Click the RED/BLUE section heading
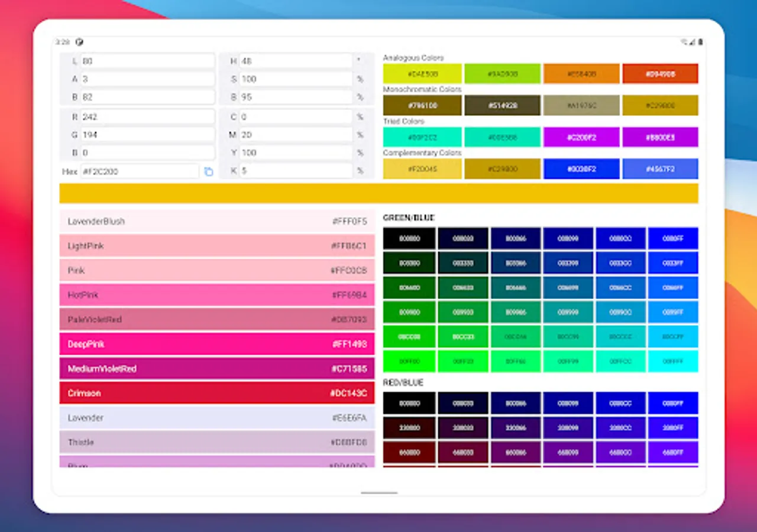Viewport: 757px width, 532px height. (x=403, y=383)
